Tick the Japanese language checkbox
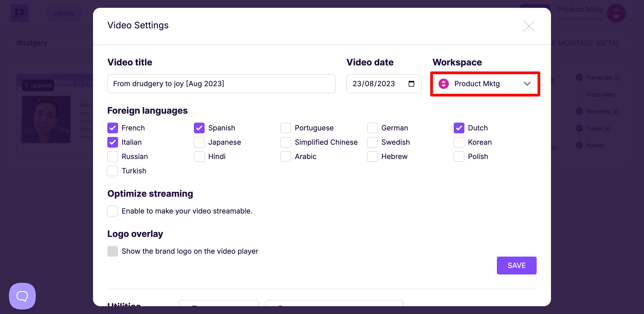644x314 pixels. (x=199, y=142)
